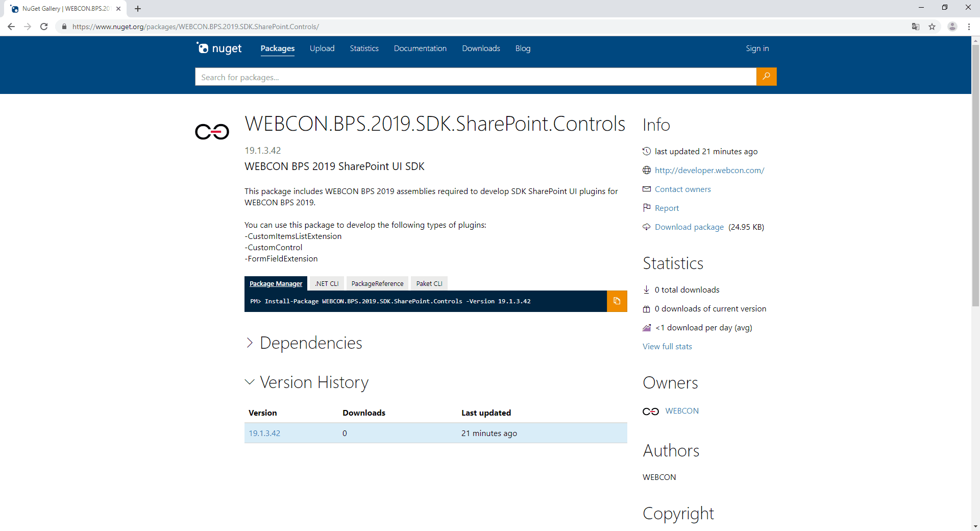
Task: Open the Documentation menu in the header
Action: [x=420, y=49]
